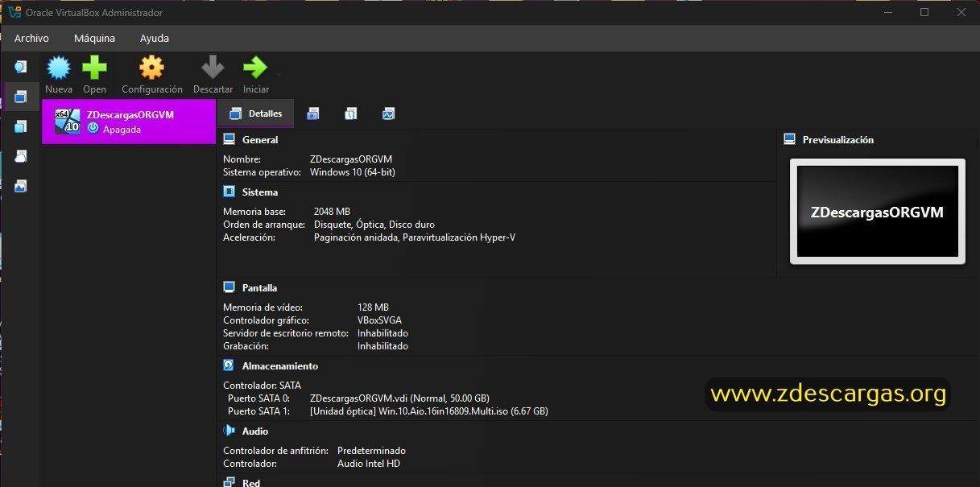Screen dimensions: 980x487
Task: Click the bottom chart icon in the left sidebar
Action: (x=21, y=186)
